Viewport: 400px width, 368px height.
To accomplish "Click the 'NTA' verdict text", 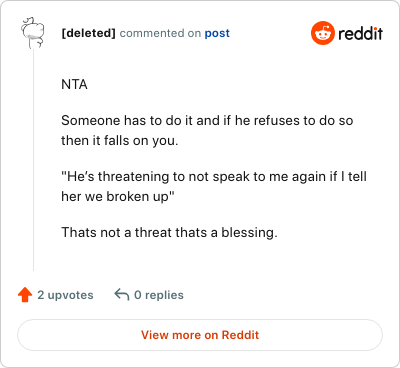I will (x=74, y=85).
